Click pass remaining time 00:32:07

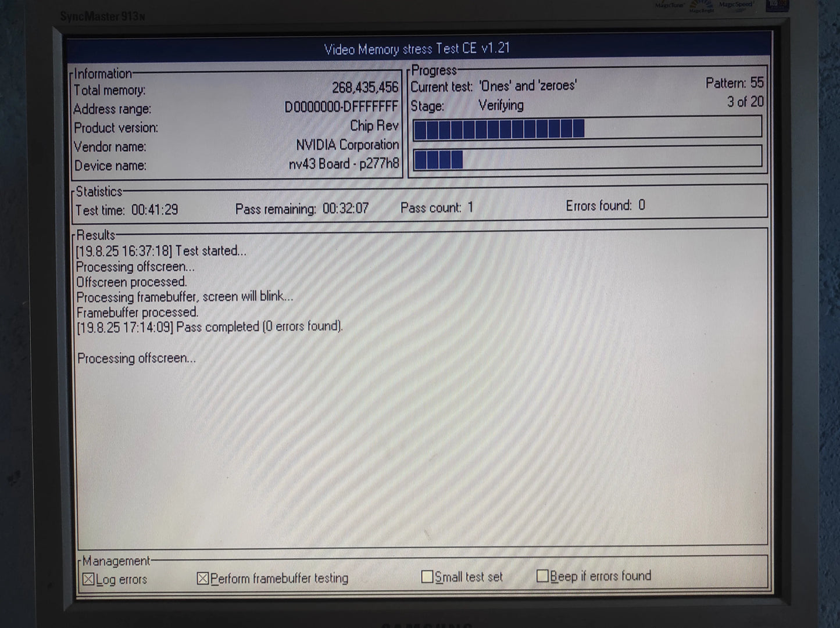(x=346, y=209)
